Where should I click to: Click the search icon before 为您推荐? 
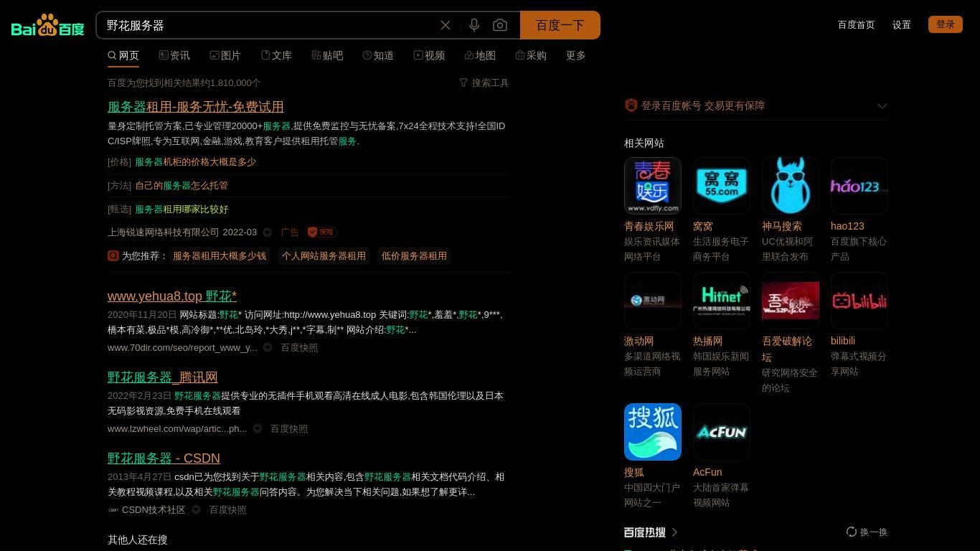click(x=113, y=256)
